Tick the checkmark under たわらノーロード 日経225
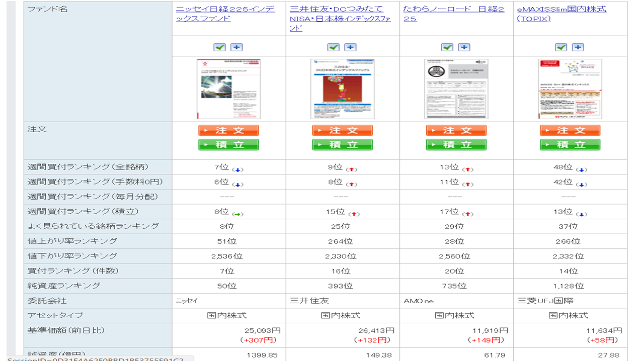644x362 pixels. tap(447, 47)
